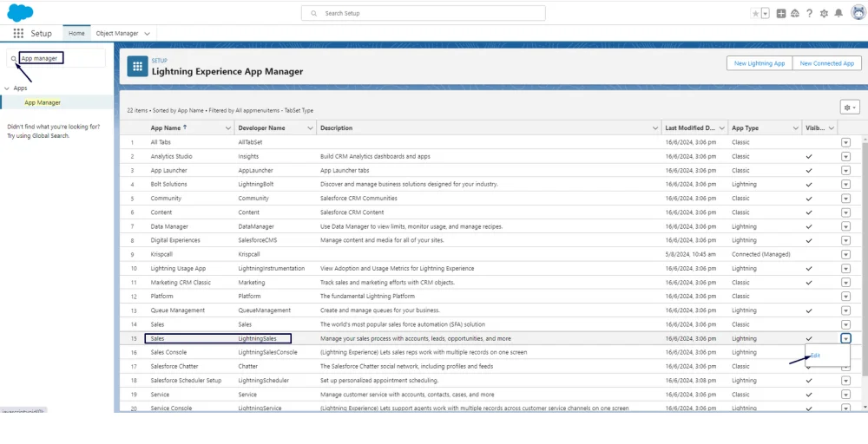This screenshot has height=444, width=868.
Task: Click the New Lightning App button
Action: point(759,63)
